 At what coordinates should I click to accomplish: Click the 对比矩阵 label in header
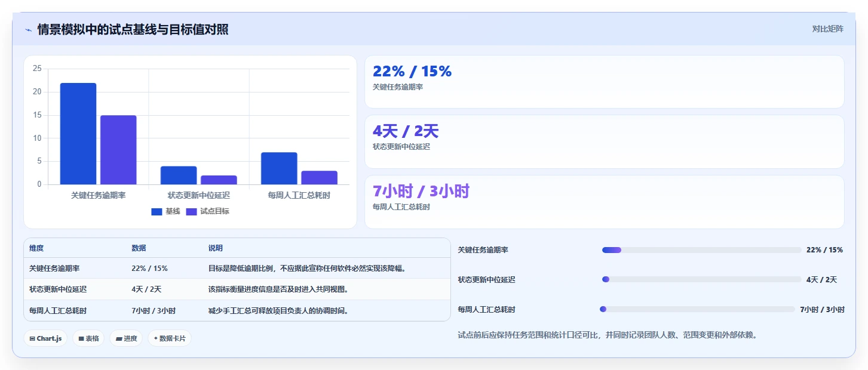tap(827, 29)
